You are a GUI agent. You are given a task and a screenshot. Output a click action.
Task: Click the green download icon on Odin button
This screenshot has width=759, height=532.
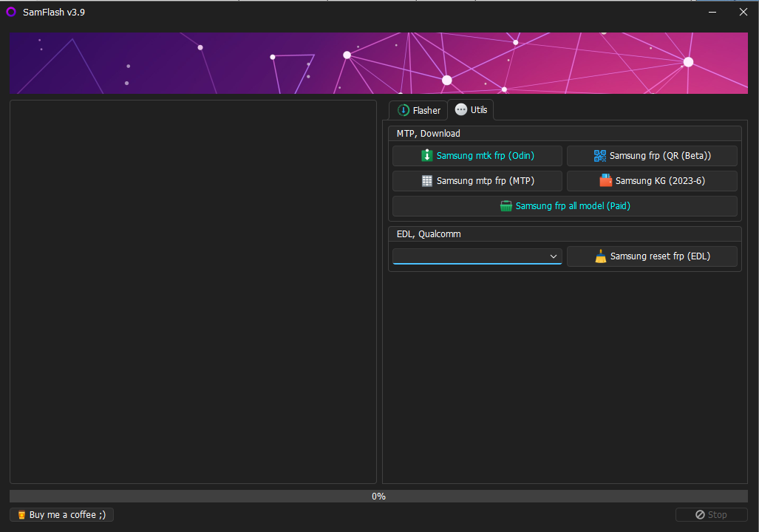pyautogui.click(x=427, y=155)
